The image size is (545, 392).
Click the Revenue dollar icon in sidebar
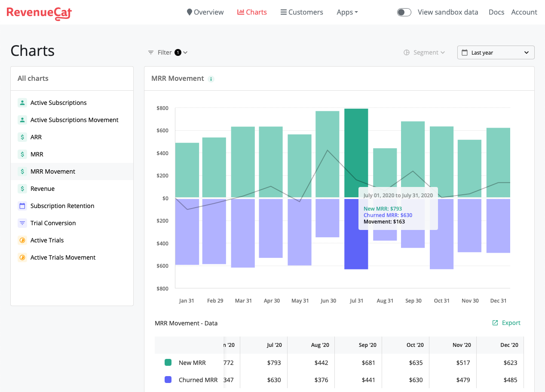click(22, 189)
